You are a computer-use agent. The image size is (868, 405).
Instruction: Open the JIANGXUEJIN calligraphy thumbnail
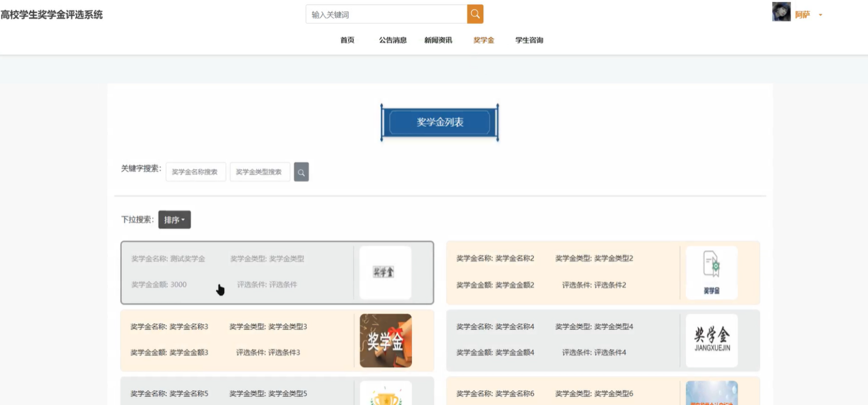tap(712, 341)
